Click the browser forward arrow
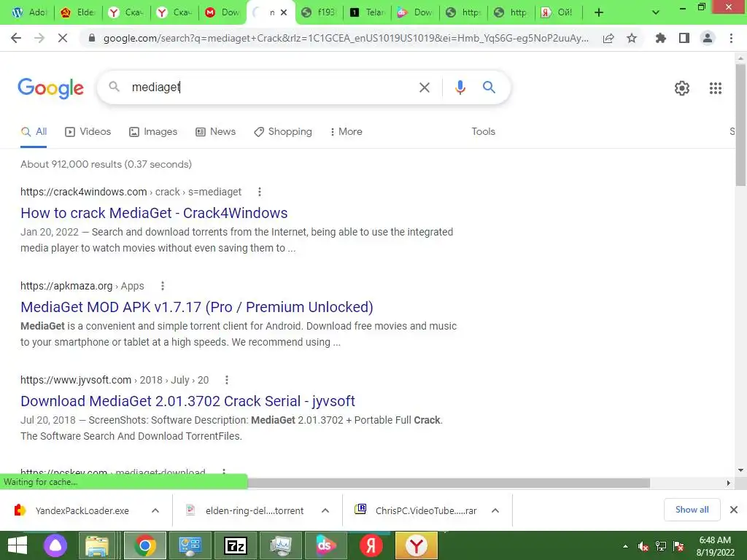Image resolution: width=747 pixels, height=560 pixels. coord(39,38)
